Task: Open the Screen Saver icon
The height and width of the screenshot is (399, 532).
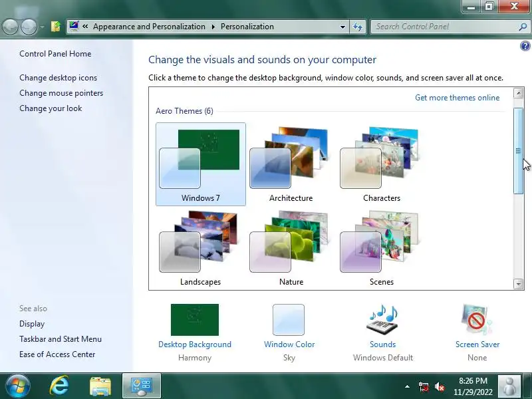Action: 477,320
